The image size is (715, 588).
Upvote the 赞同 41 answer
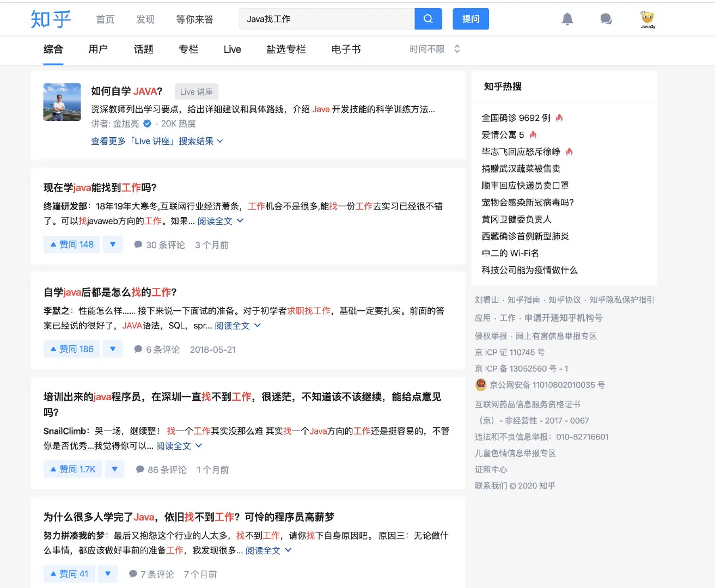pyautogui.click(x=69, y=574)
